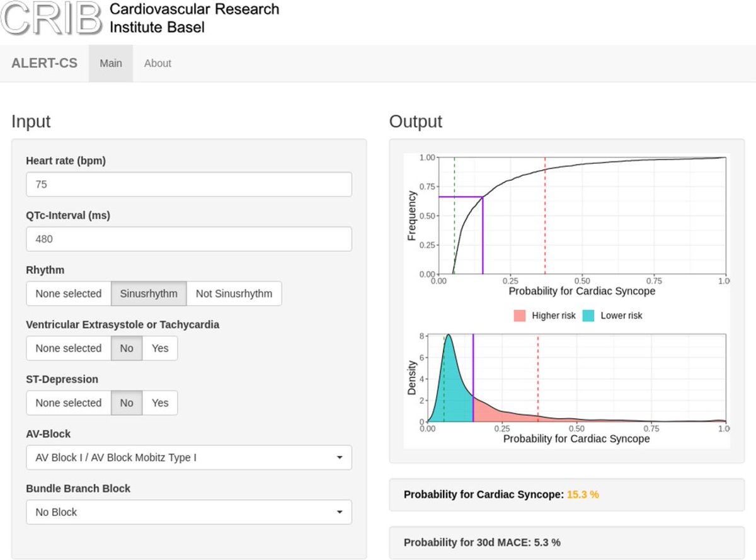The height and width of the screenshot is (560, 756).
Task: Click the QTc-Interval (ms) label
Action: pyautogui.click(x=68, y=215)
